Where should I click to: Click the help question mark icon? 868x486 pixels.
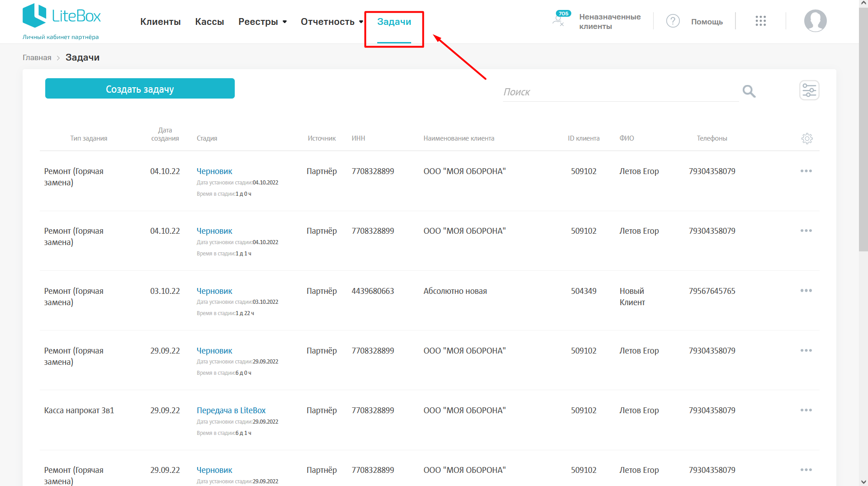tap(673, 21)
